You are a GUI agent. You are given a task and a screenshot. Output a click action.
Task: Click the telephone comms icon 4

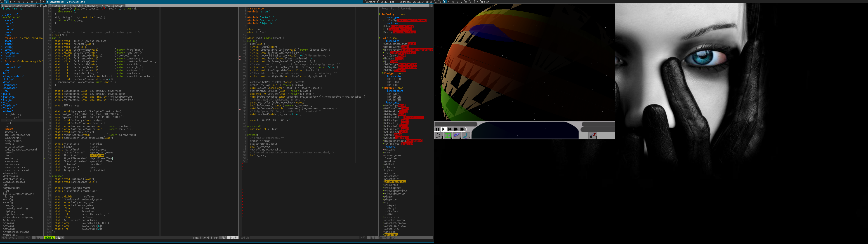tap(466, 136)
